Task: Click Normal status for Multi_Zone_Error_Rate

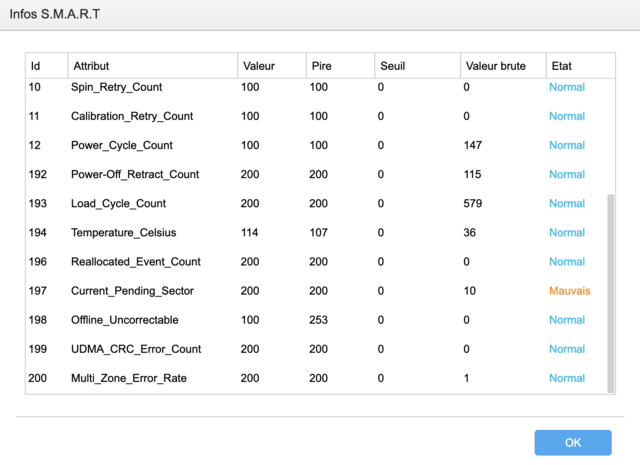Action: (567, 378)
